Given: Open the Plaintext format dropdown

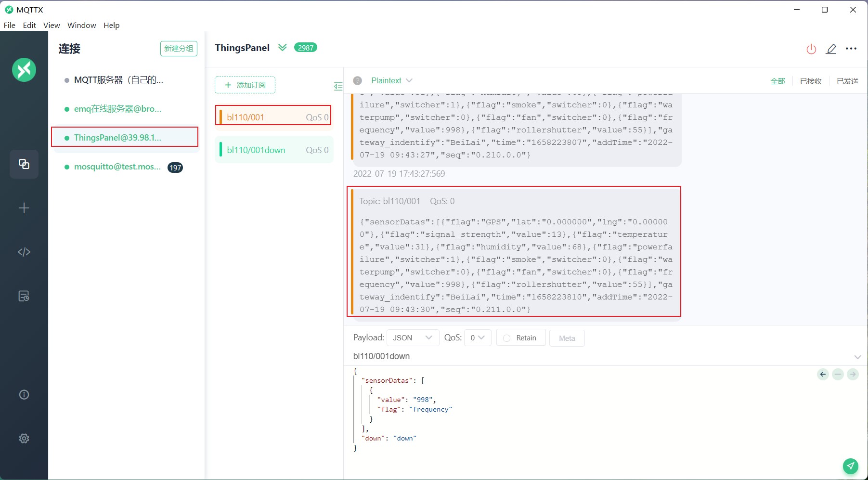Looking at the screenshot, I should pyautogui.click(x=392, y=80).
